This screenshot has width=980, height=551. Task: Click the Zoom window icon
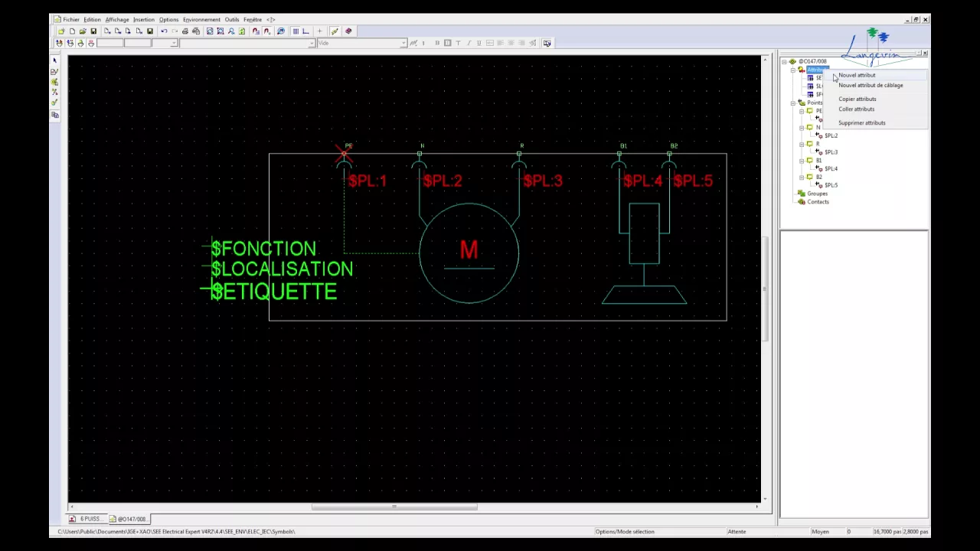(210, 31)
